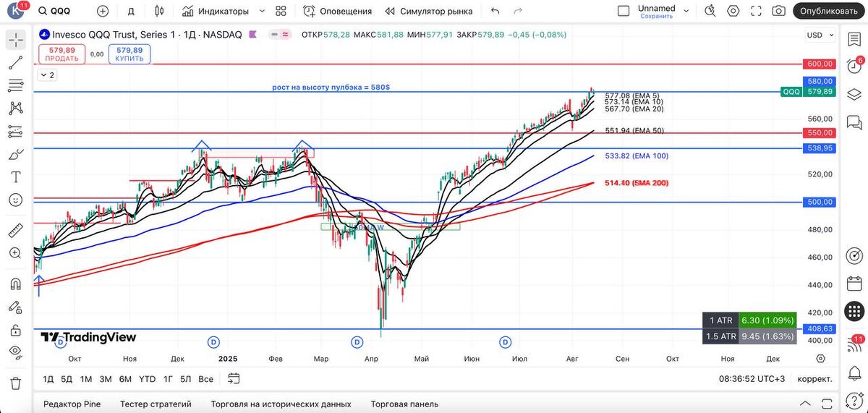Click the undo arrow
Viewport: 868px width, 413px height.
point(495,11)
